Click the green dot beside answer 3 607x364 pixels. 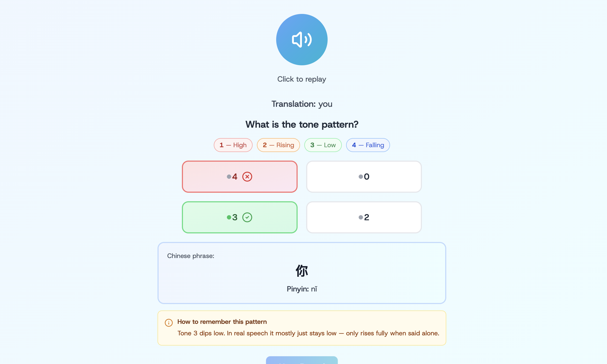coord(229,217)
